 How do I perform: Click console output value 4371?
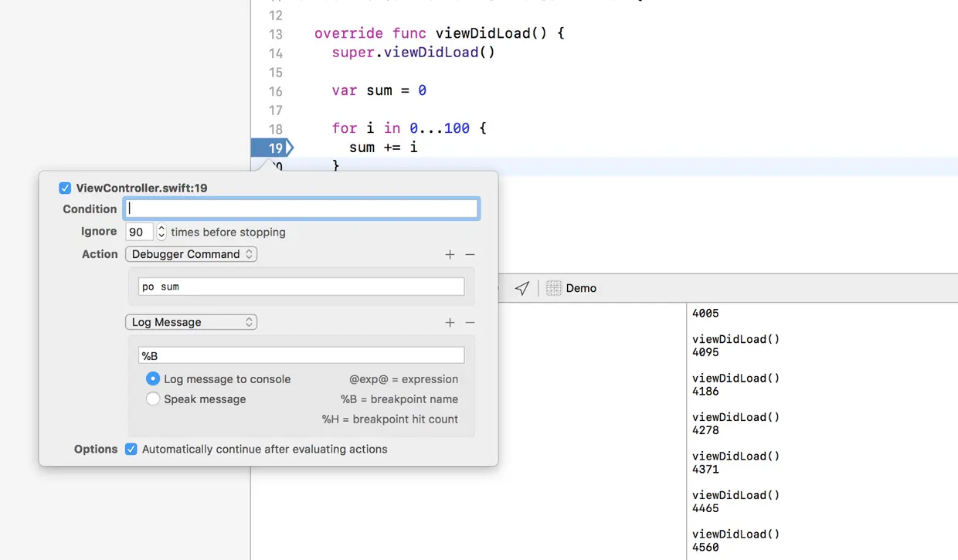click(x=705, y=470)
